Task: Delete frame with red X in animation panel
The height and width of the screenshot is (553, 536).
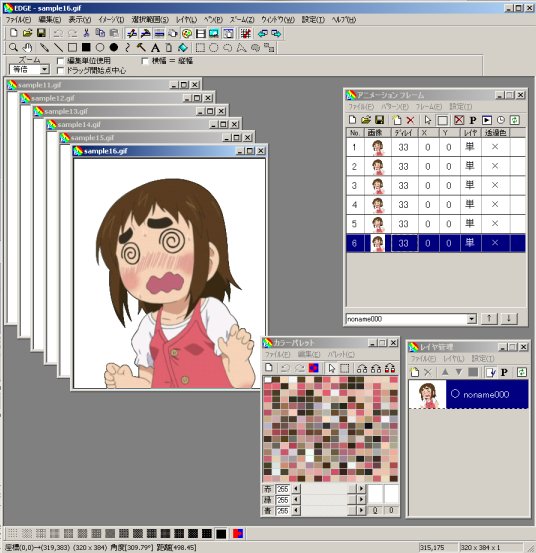Action: (x=410, y=120)
